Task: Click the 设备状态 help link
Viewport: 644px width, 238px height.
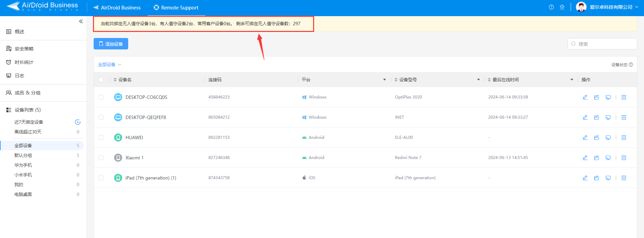Action: tap(622, 65)
